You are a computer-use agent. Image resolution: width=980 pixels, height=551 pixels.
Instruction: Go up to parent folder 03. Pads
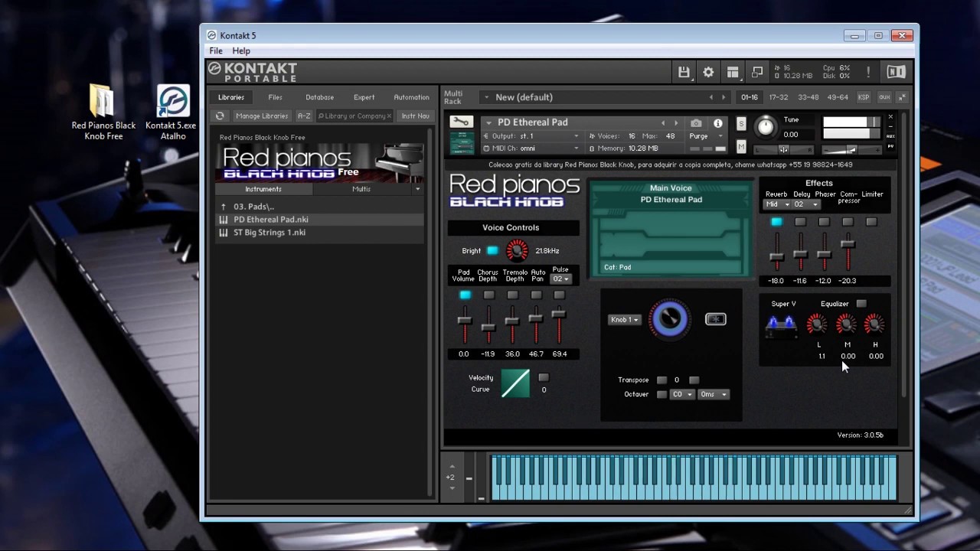tap(318, 207)
